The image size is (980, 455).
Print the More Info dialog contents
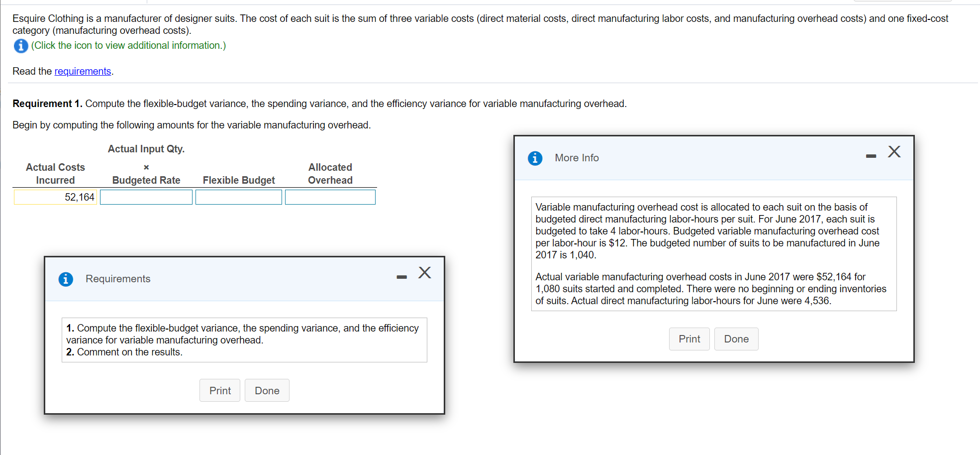pos(689,339)
